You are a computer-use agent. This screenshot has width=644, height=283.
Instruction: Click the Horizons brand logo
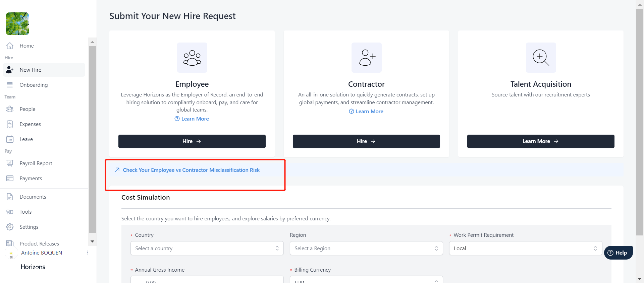(33, 267)
